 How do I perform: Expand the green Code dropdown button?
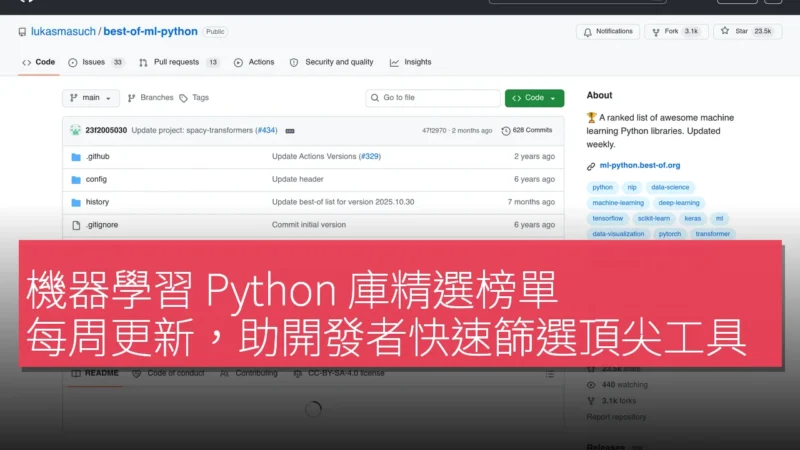click(534, 98)
